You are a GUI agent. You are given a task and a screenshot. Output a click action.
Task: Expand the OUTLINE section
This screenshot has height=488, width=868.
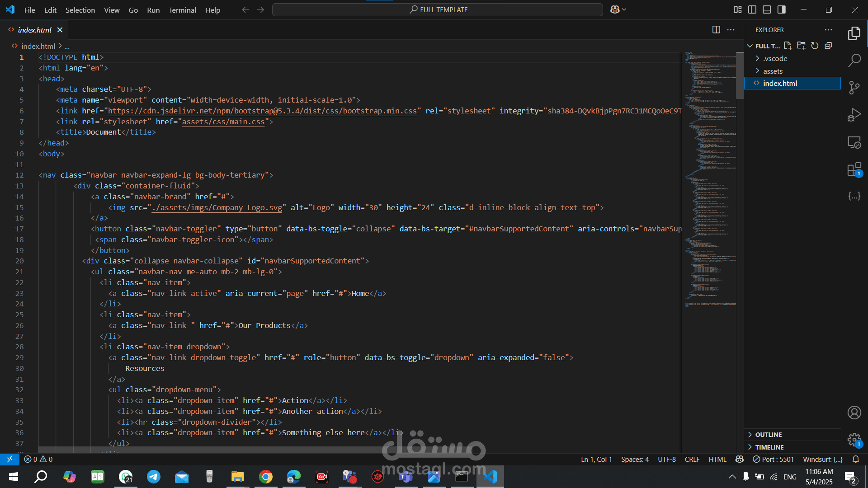coord(768,435)
